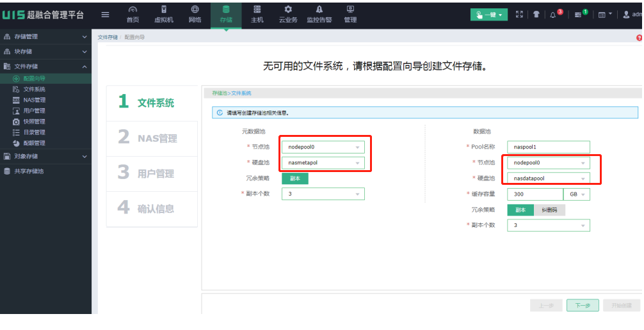Viewport: 644px width, 330px height.
Task: Click the admin user profile icon
Action: click(x=626, y=15)
